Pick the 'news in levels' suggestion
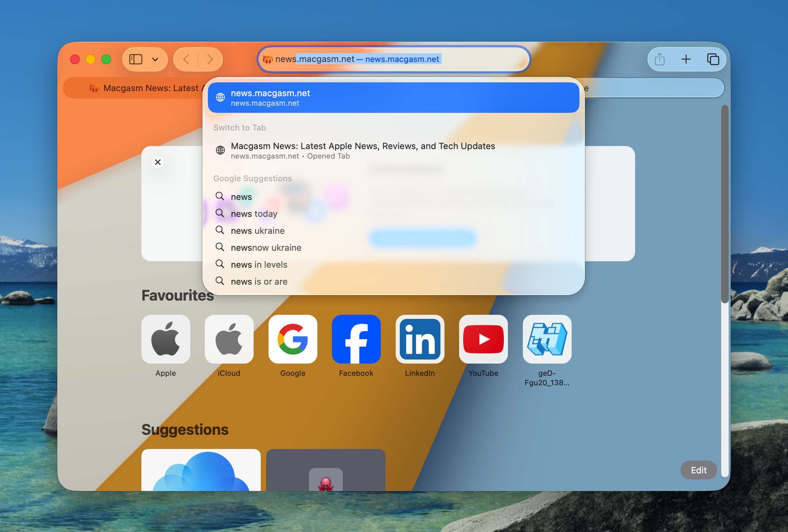Screen dimensions: 788x532 coord(393,265)
